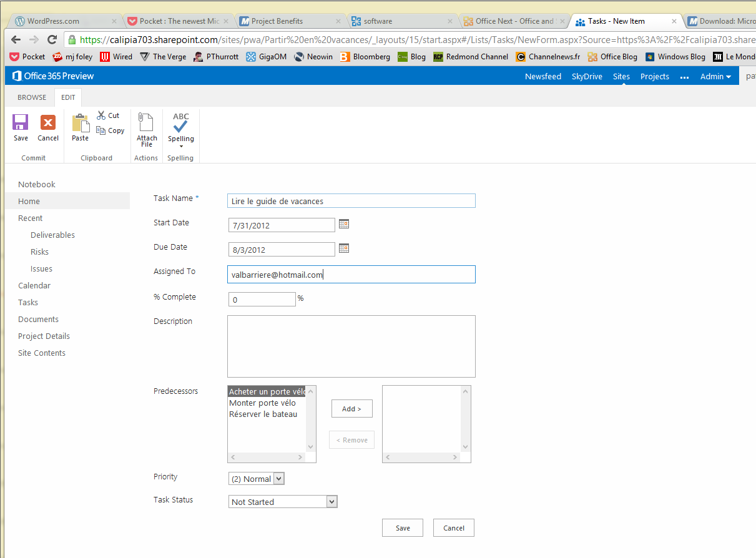This screenshot has width=756, height=558.
Task: Open the Due Date calendar picker
Action: (x=344, y=248)
